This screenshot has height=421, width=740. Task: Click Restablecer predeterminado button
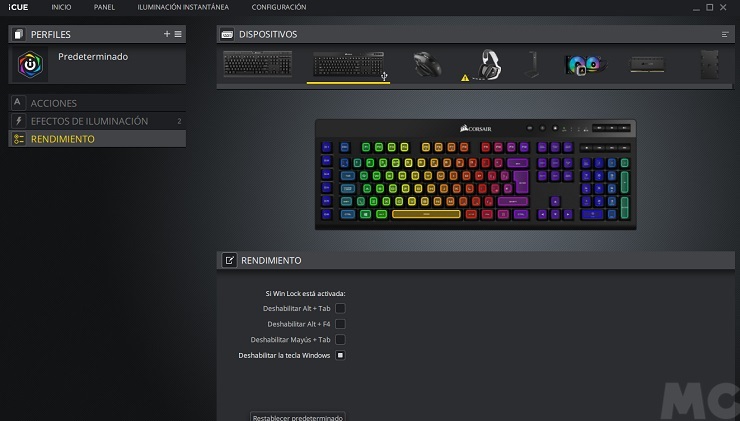(297, 417)
